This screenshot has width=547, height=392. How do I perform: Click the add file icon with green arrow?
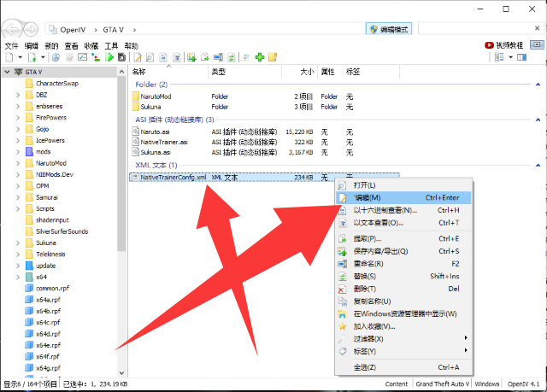click(32, 57)
